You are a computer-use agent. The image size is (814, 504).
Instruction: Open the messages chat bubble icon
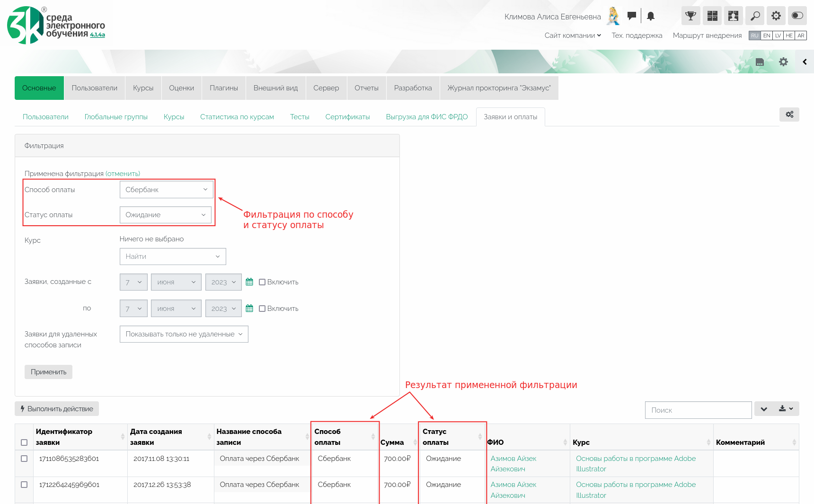[631, 16]
